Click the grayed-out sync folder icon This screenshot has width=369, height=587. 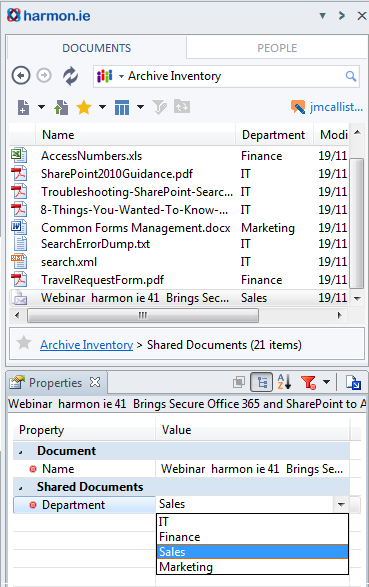point(182,107)
